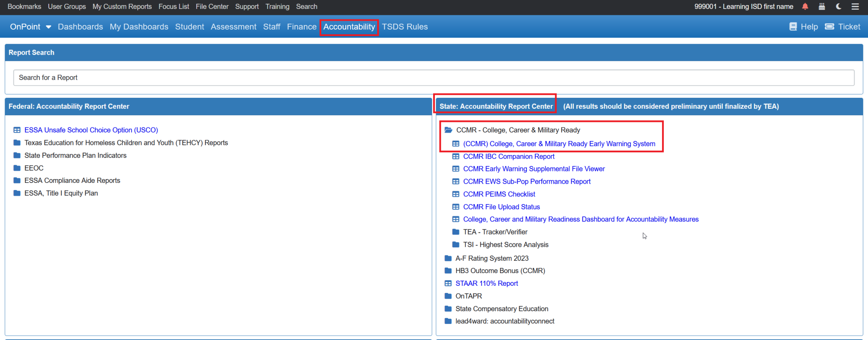
Task: Click the user group icon beside the bell
Action: point(822,6)
